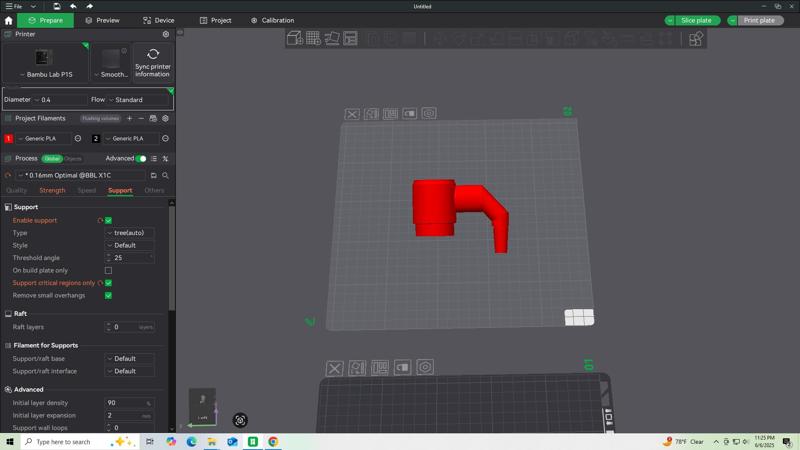Click the AMS sync filament icon

coord(153,118)
